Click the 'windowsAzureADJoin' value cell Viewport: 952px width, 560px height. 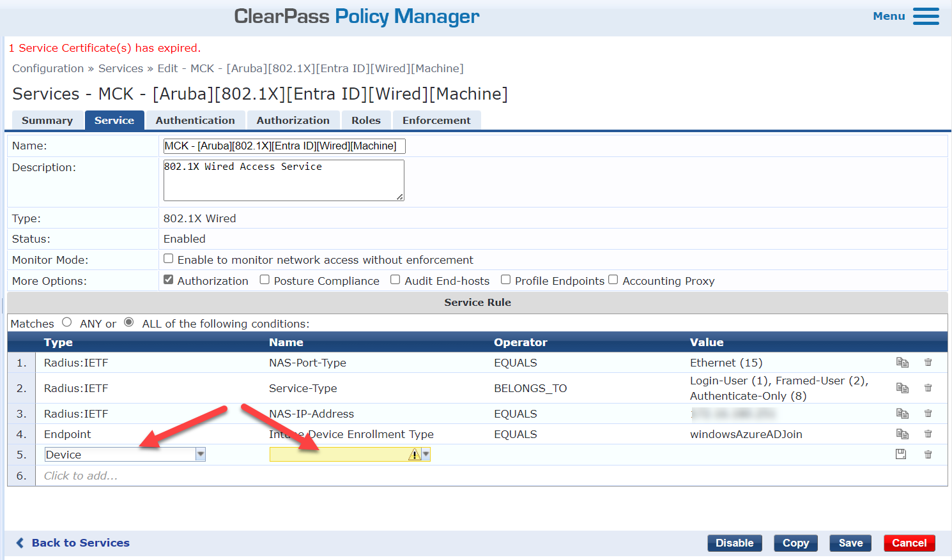pos(746,434)
